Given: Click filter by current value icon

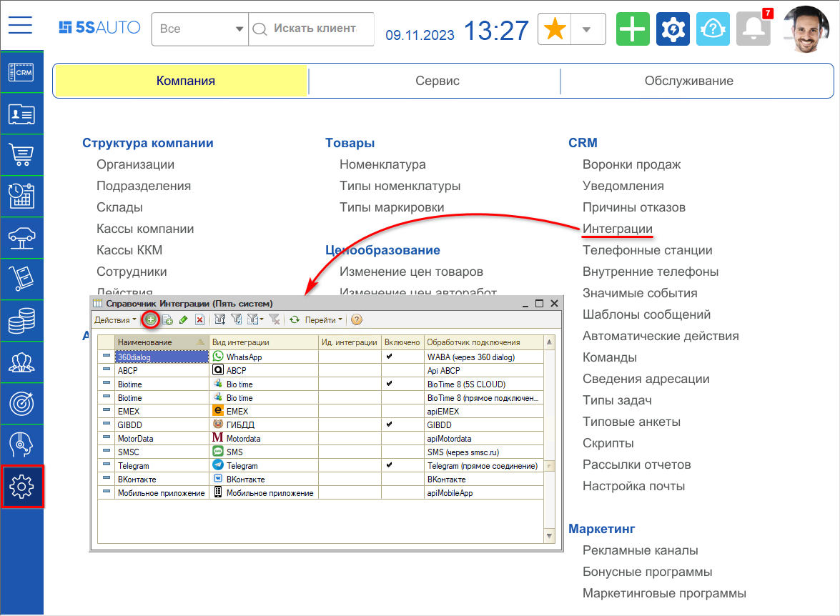Looking at the screenshot, I should pyautogui.click(x=236, y=319).
